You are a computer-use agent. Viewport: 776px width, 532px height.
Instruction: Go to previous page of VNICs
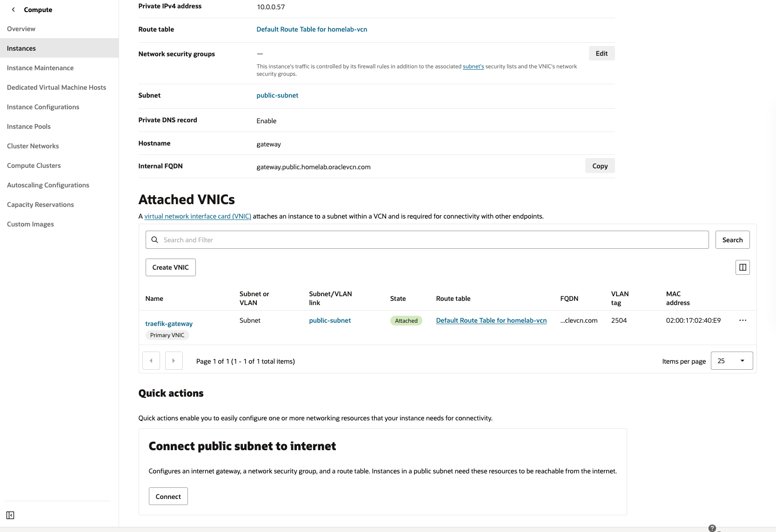[x=151, y=361]
